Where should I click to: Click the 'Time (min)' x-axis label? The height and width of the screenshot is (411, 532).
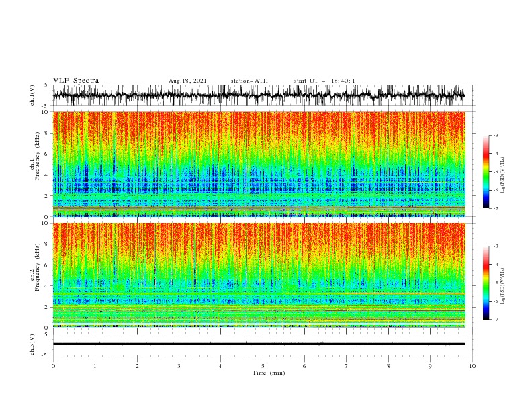pos(269,373)
